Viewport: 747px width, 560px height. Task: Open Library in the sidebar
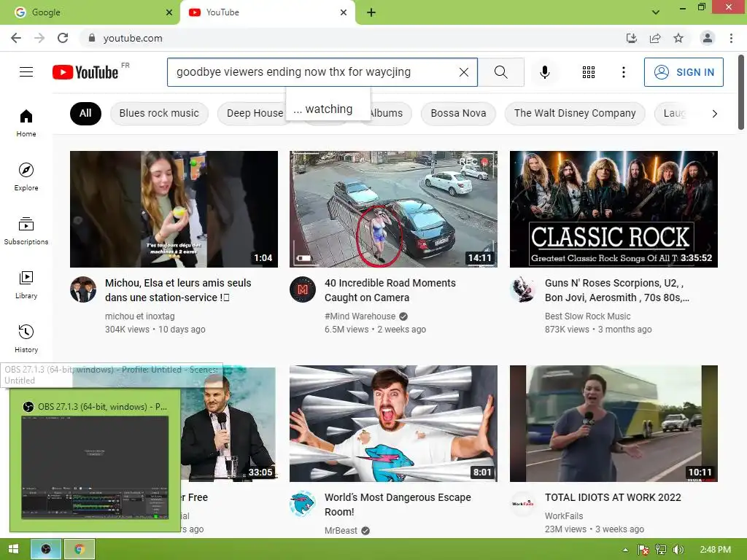click(x=26, y=285)
